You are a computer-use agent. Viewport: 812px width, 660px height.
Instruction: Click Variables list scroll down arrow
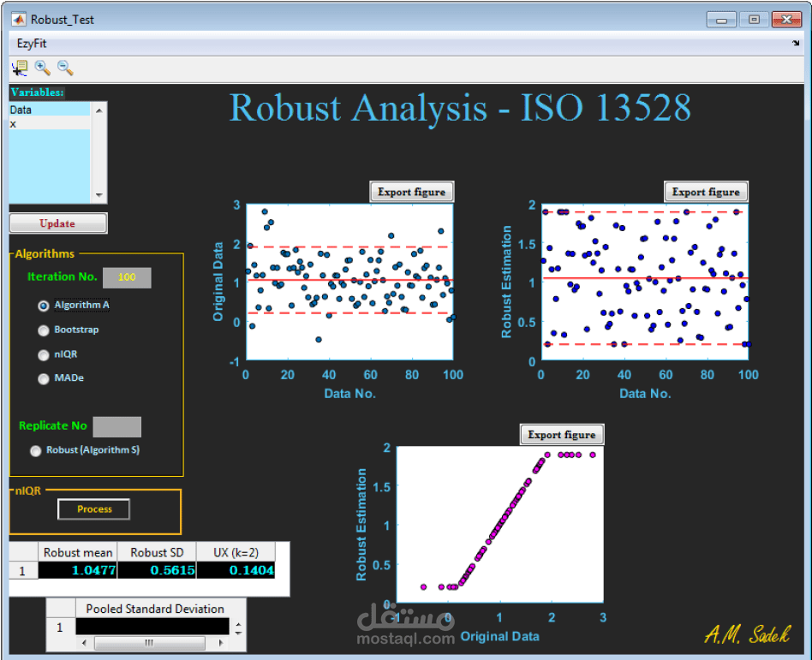tap(99, 195)
